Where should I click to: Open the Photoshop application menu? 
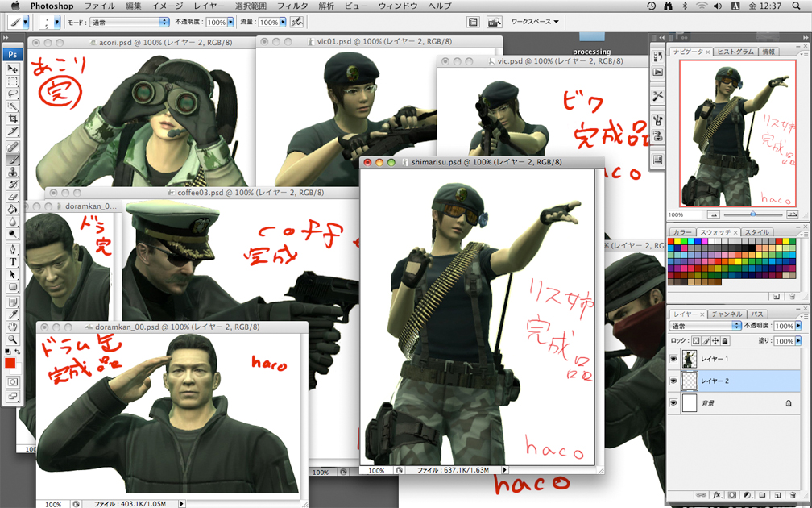[52, 6]
